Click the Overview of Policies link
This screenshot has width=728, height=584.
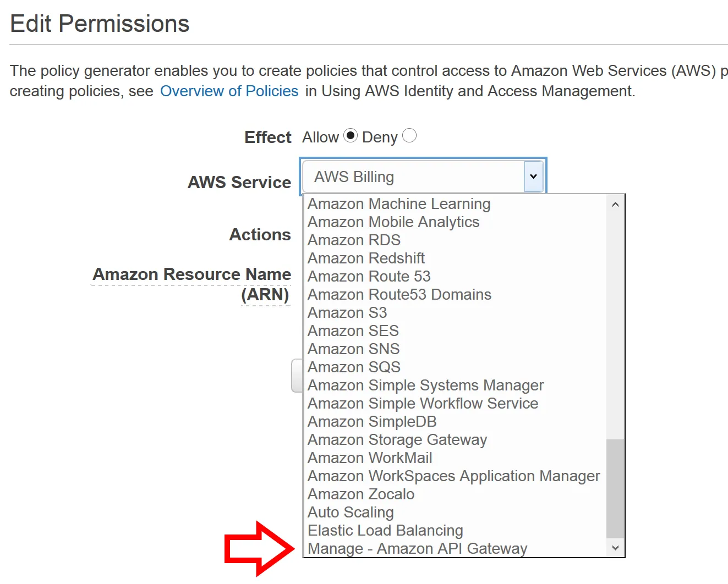pyautogui.click(x=229, y=91)
